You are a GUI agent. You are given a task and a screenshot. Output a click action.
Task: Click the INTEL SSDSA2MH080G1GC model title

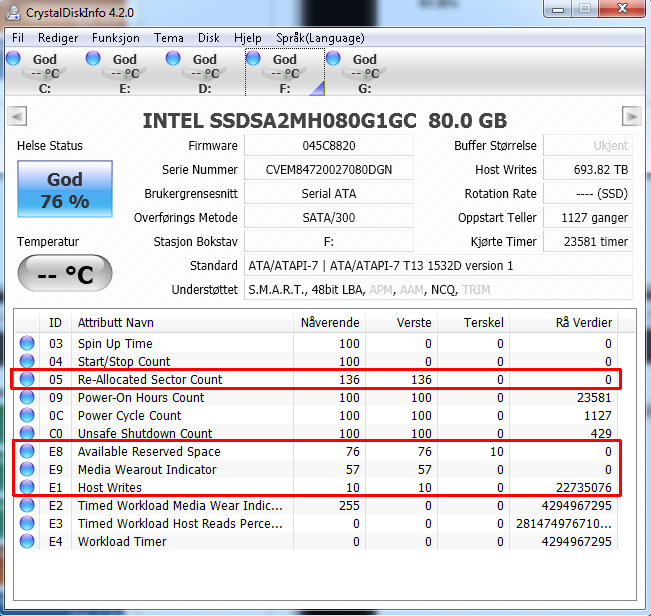click(x=325, y=121)
